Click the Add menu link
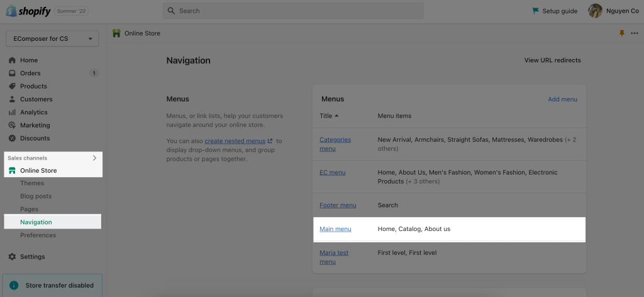This screenshot has width=644, height=297. point(562,99)
